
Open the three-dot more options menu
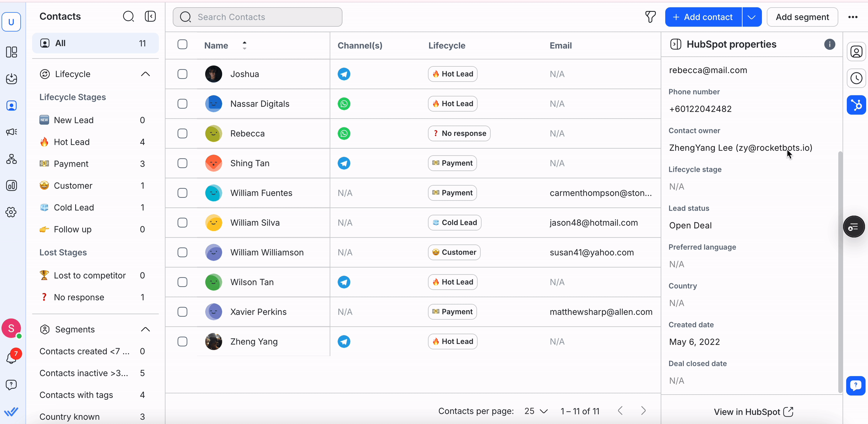(853, 17)
